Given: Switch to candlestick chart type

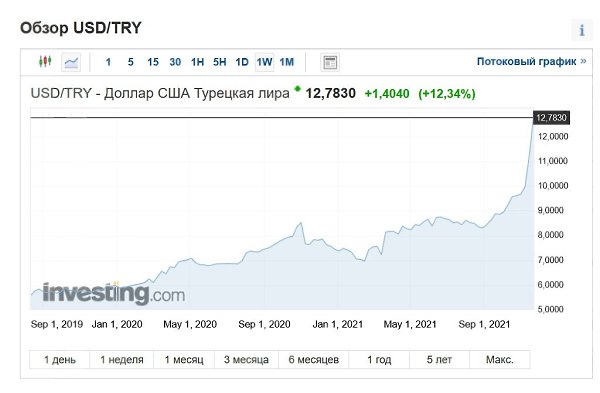Looking at the screenshot, I should click(x=45, y=62).
